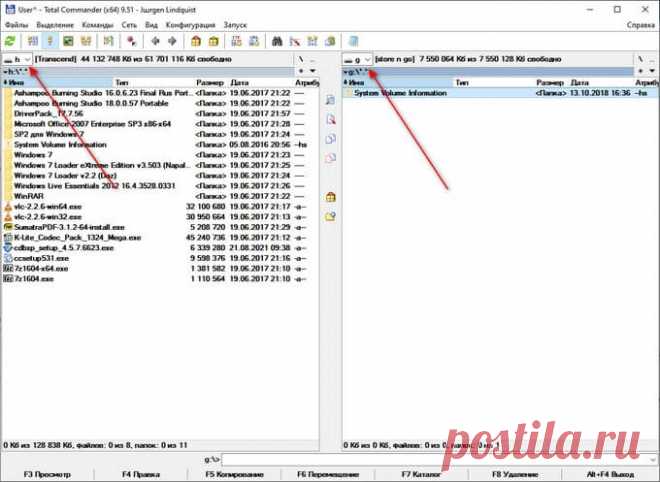Sort left panel by Имя column header
Image resolution: width=660 pixels, height=482 pixels.
pyautogui.click(x=57, y=83)
